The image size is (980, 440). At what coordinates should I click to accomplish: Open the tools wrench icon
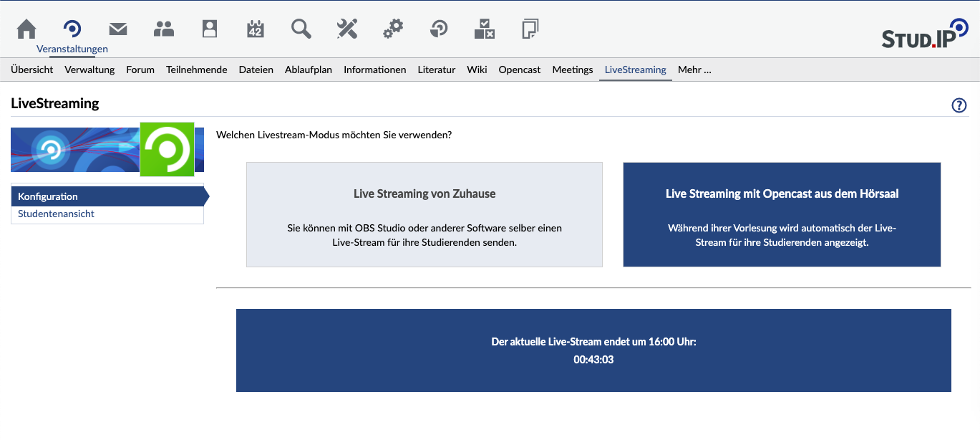347,29
